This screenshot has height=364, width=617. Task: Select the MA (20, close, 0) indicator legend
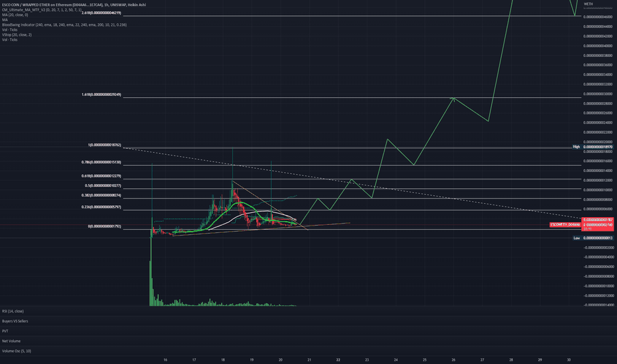pyautogui.click(x=15, y=15)
